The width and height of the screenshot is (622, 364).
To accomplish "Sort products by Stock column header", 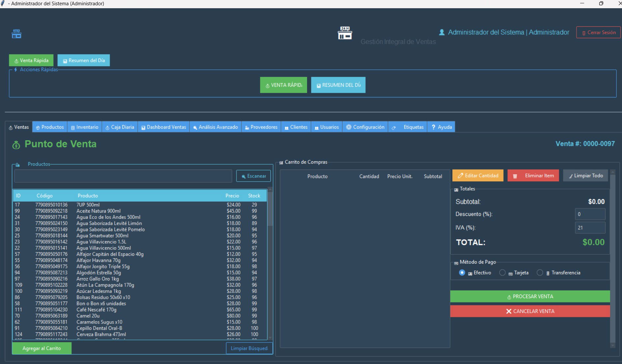I will pyautogui.click(x=254, y=195).
